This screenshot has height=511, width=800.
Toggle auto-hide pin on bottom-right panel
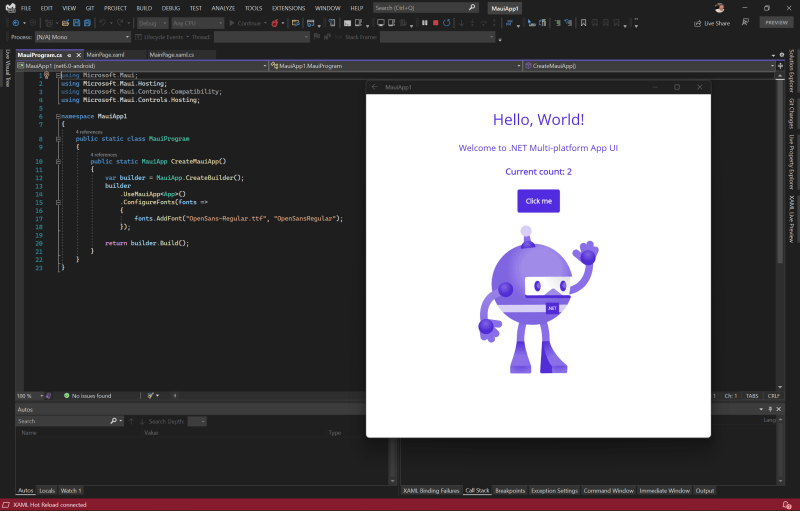coord(770,409)
